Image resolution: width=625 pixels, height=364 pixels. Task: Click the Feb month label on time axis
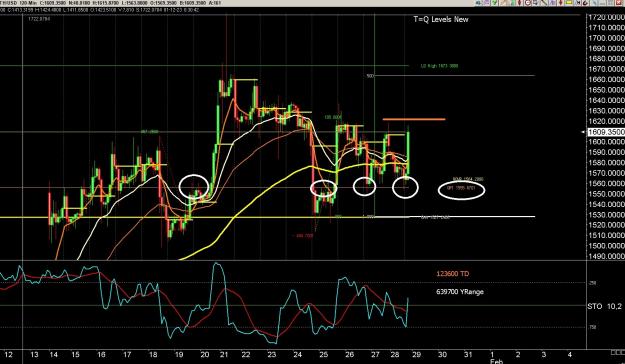click(496, 361)
